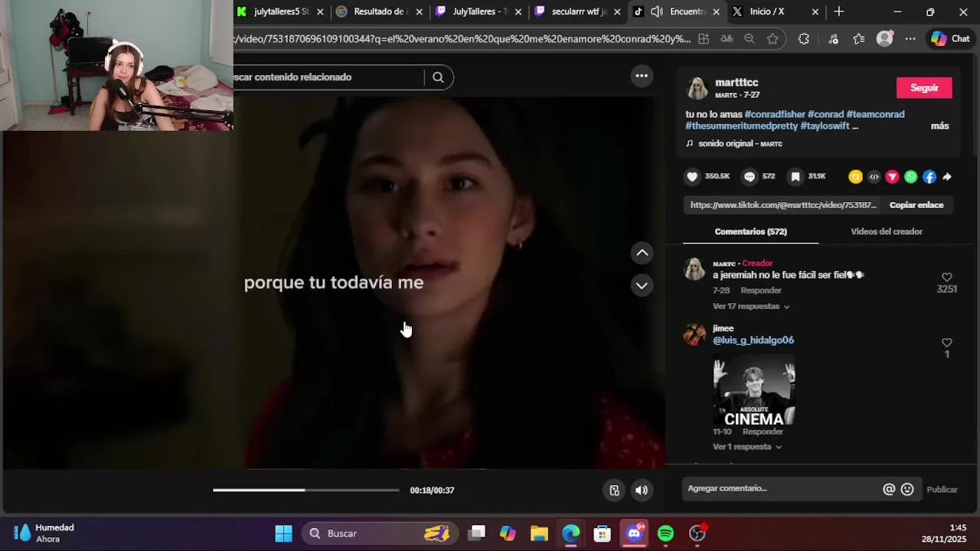
Task: Open the #teamconrad hashtag
Action: 875,115
